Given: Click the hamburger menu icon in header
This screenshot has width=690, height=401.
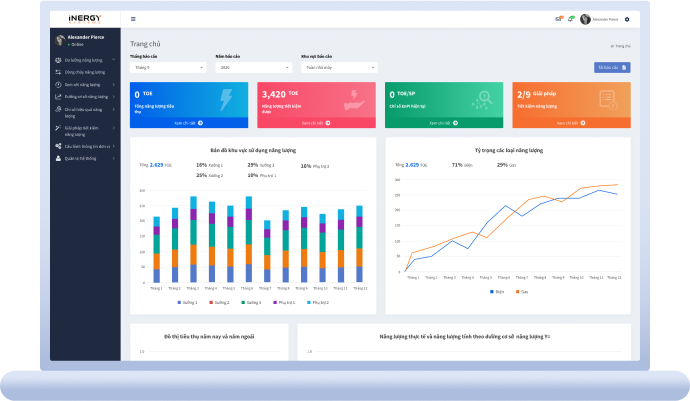Looking at the screenshot, I should 134,19.
